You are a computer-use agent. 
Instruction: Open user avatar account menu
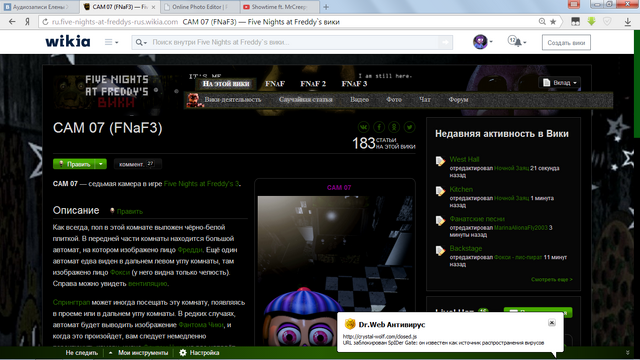point(482,42)
